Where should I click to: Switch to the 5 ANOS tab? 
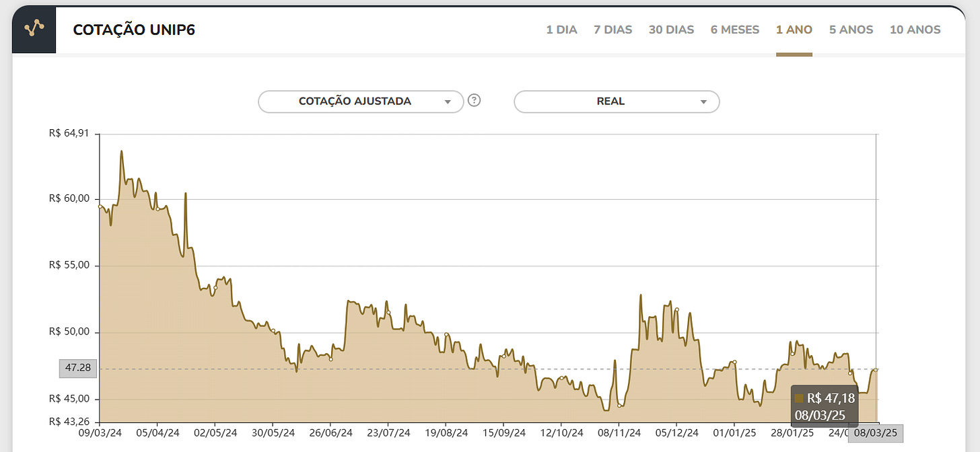(x=851, y=30)
